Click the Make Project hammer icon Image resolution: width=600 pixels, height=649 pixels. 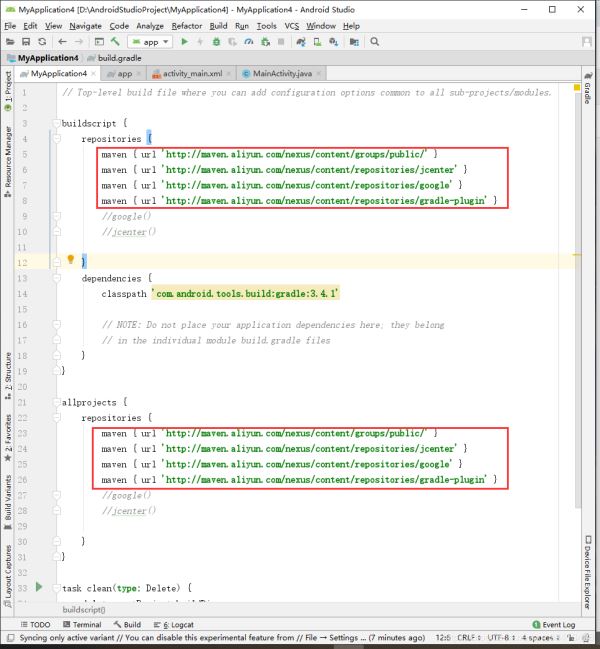pos(115,41)
